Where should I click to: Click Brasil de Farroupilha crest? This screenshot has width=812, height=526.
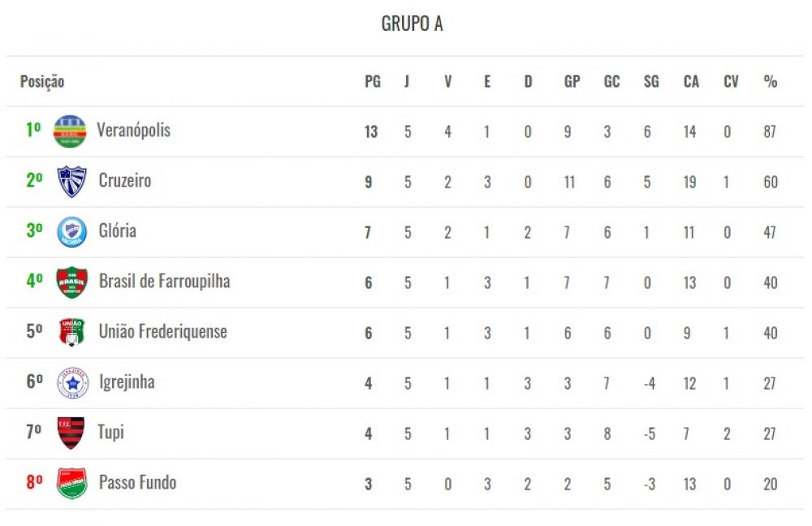pyautogui.click(x=72, y=282)
